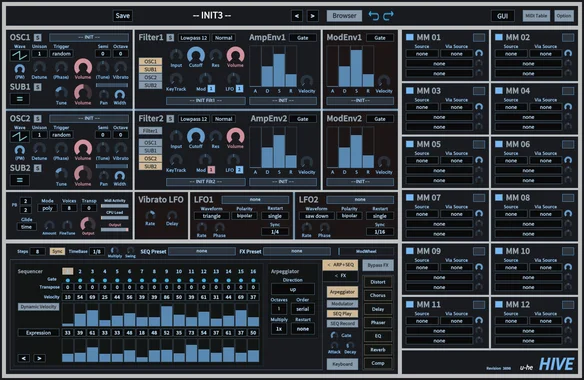Click the undo arrow icon

pyautogui.click(x=374, y=16)
